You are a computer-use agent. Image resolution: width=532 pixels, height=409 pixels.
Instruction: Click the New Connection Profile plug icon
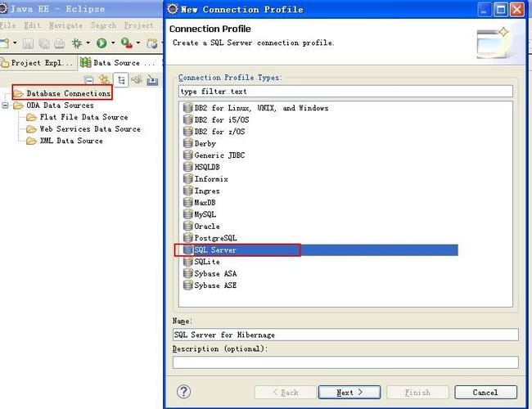point(137,79)
